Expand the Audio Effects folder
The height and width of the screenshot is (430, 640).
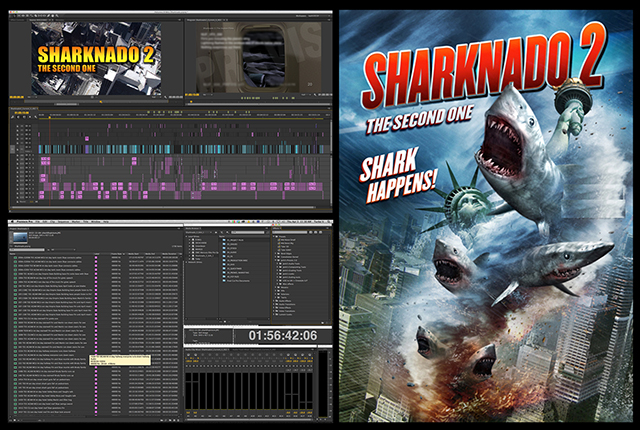273,301
